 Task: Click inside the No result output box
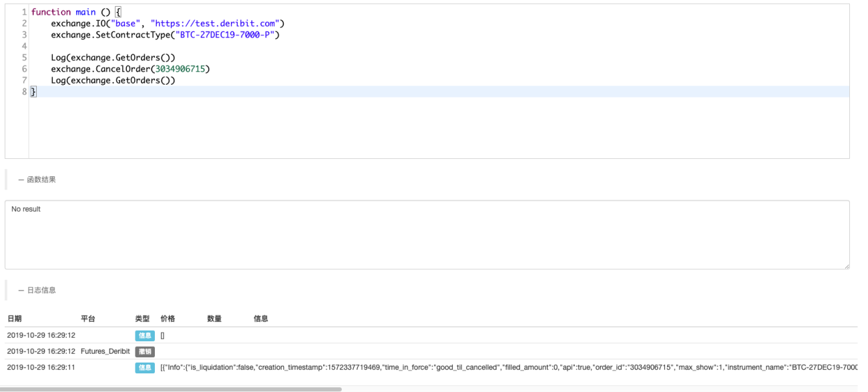click(x=427, y=235)
